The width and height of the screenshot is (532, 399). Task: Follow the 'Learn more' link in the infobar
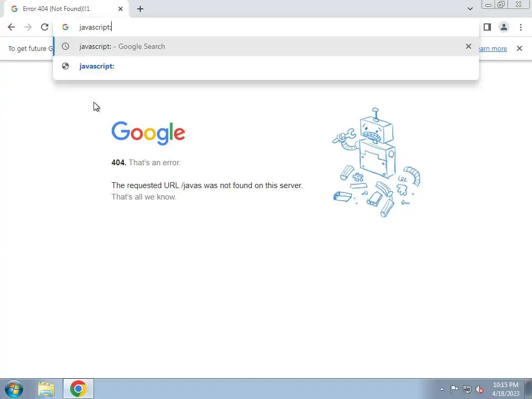coord(493,48)
